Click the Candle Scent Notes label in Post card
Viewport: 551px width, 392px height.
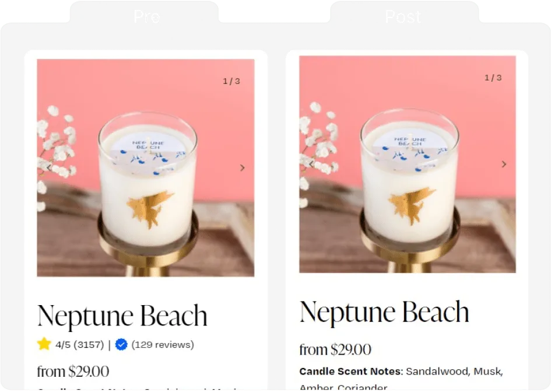[x=350, y=371]
